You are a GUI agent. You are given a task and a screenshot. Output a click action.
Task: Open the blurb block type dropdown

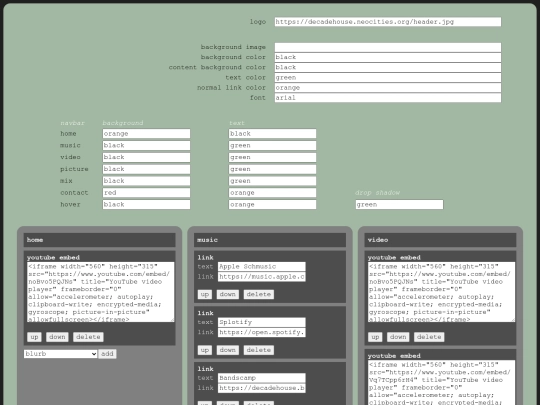(61, 354)
